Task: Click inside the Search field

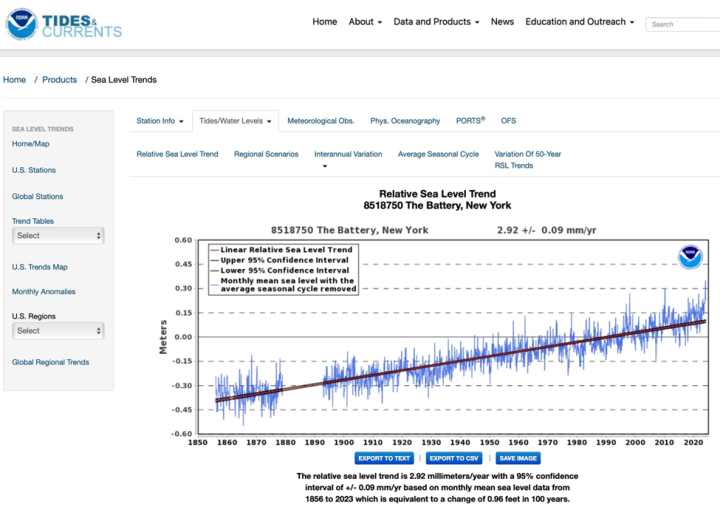Action: (683, 24)
